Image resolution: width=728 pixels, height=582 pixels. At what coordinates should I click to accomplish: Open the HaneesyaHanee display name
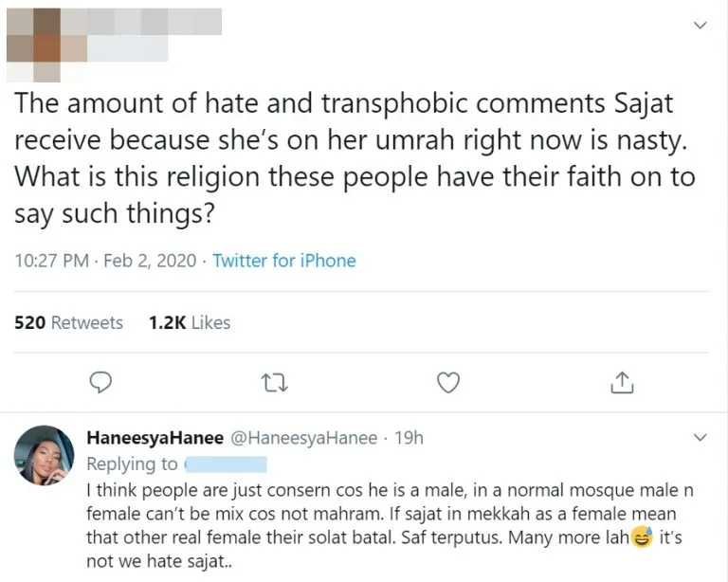(152, 438)
